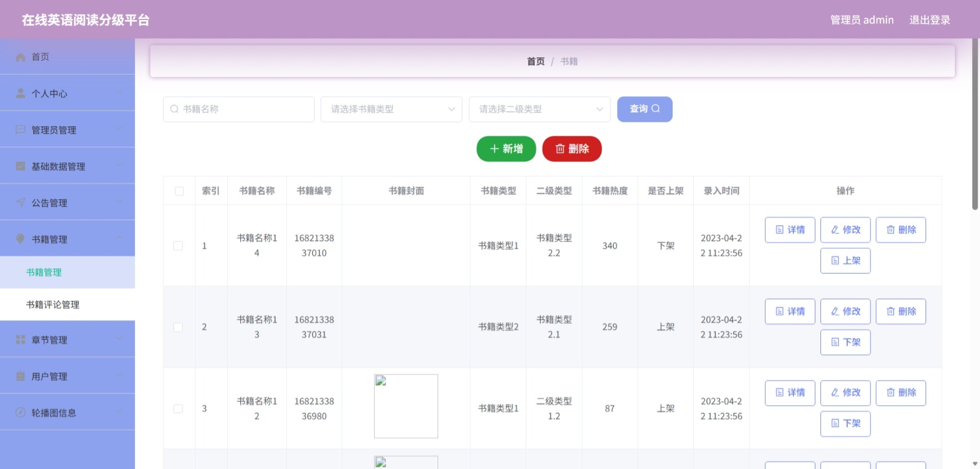Click the icon next to 基础数据管理
This screenshot has height=469, width=980.
[21, 166]
